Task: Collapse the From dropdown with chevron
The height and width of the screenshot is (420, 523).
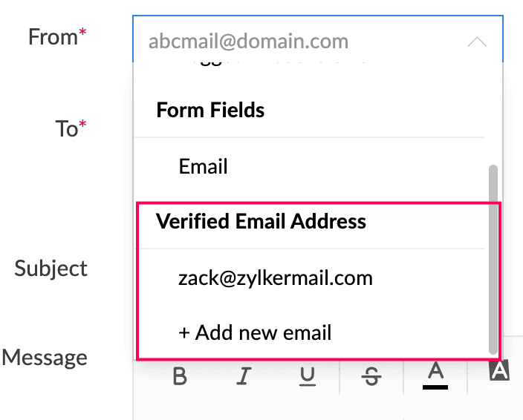Action: [477, 42]
